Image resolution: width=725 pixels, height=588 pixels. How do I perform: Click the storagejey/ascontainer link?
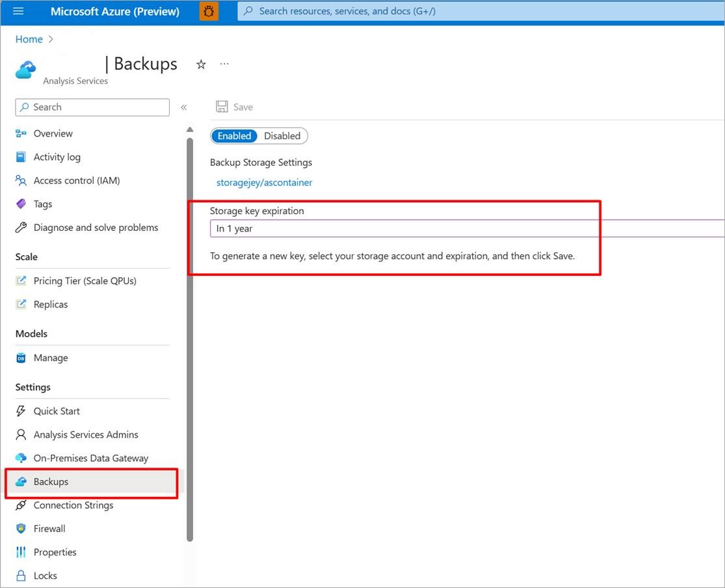point(264,183)
